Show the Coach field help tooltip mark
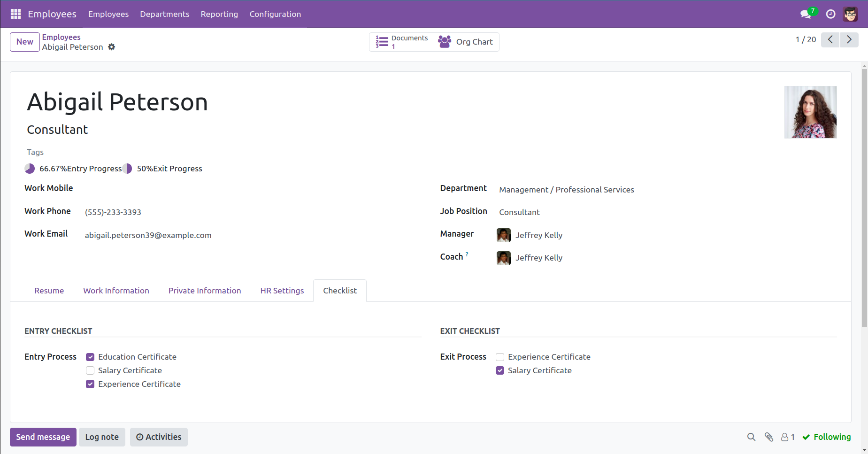The width and height of the screenshot is (868, 454). pyautogui.click(x=467, y=254)
